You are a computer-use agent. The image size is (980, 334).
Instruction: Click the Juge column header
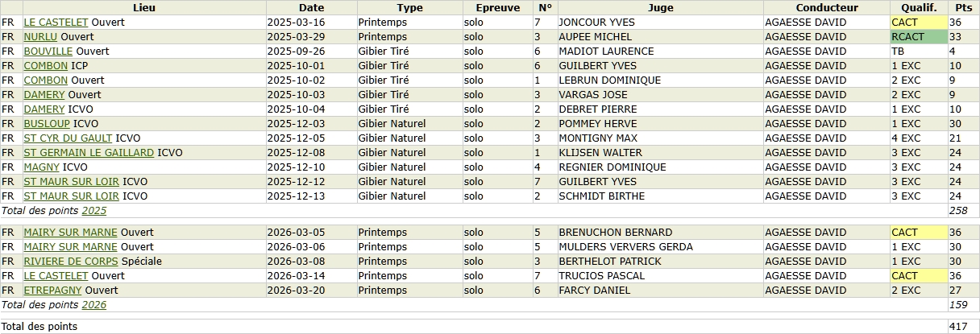pos(660,7)
